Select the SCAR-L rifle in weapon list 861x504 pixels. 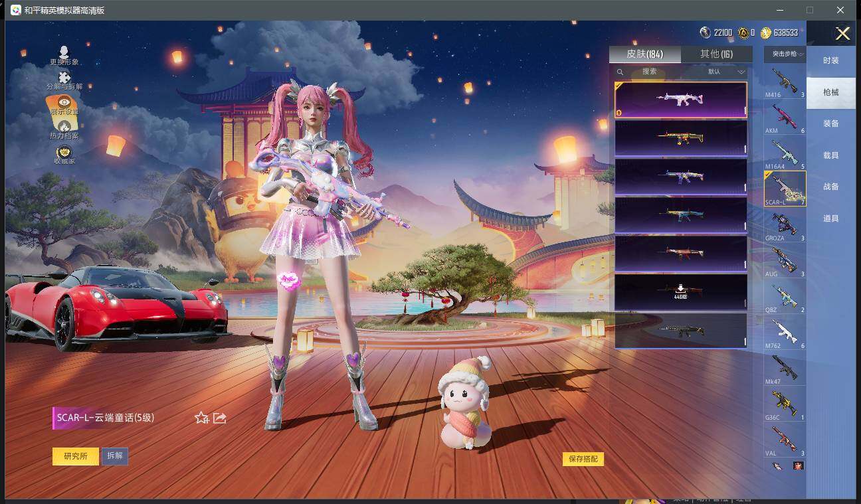click(785, 189)
